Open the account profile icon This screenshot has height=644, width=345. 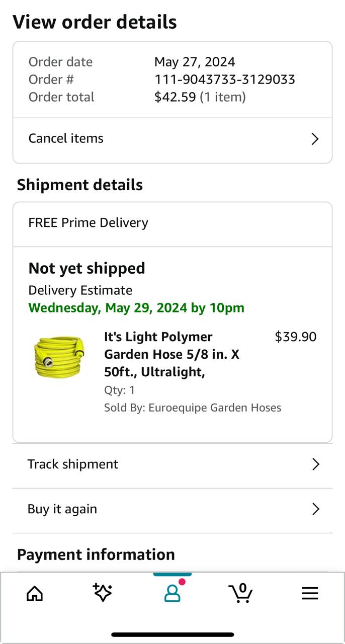click(172, 593)
